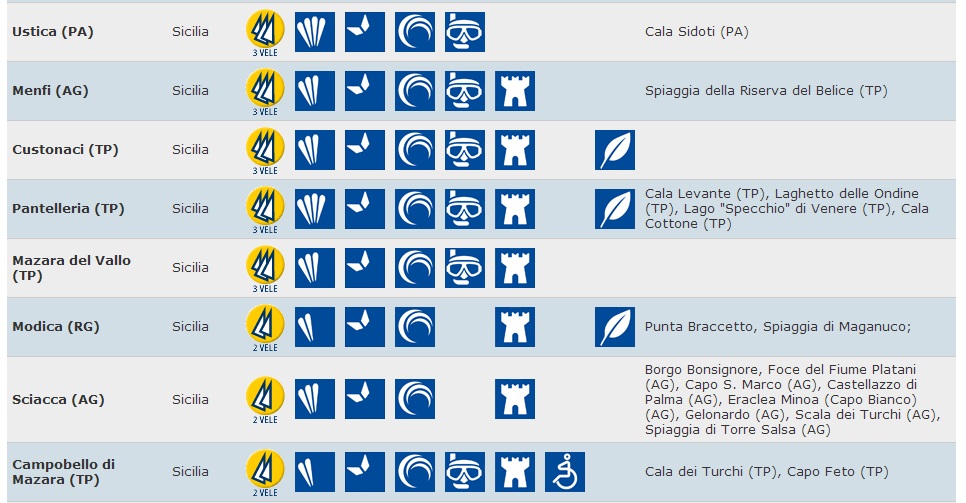Click the 3 Vele sail badge for Ustica

[265, 30]
